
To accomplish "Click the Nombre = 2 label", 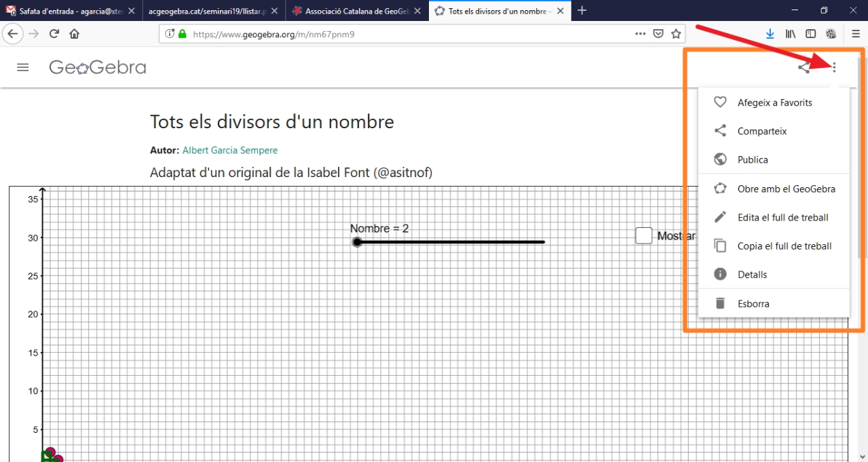I will pyautogui.click(x=379, y=229).
